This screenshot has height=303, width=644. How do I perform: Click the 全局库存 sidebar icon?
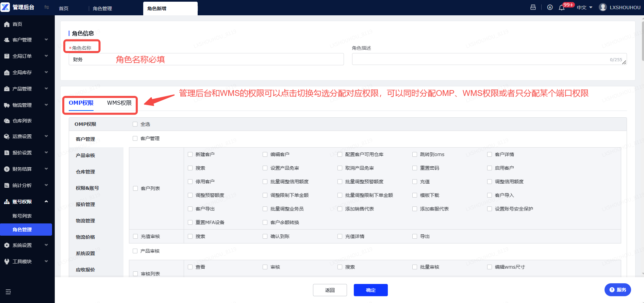(7, 72)
